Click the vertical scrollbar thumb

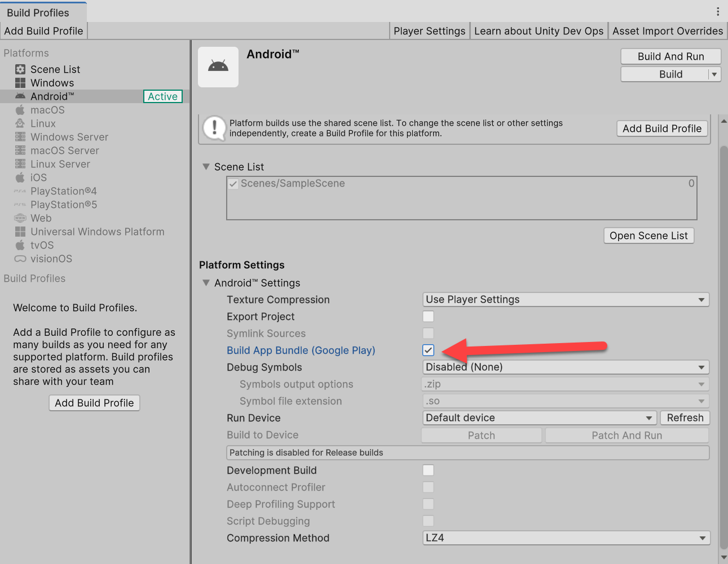pyautogui.click(x=723, y=347)
